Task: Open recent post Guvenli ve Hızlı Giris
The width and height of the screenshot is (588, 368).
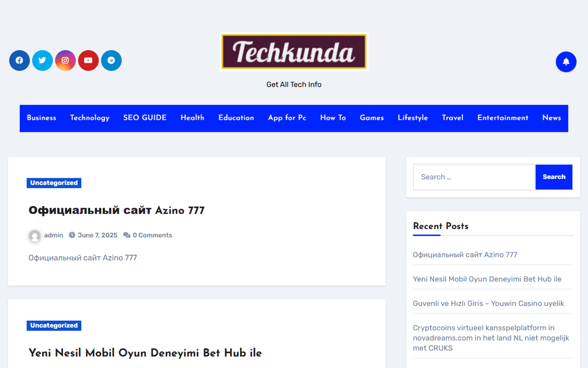Action: point(488,304)
